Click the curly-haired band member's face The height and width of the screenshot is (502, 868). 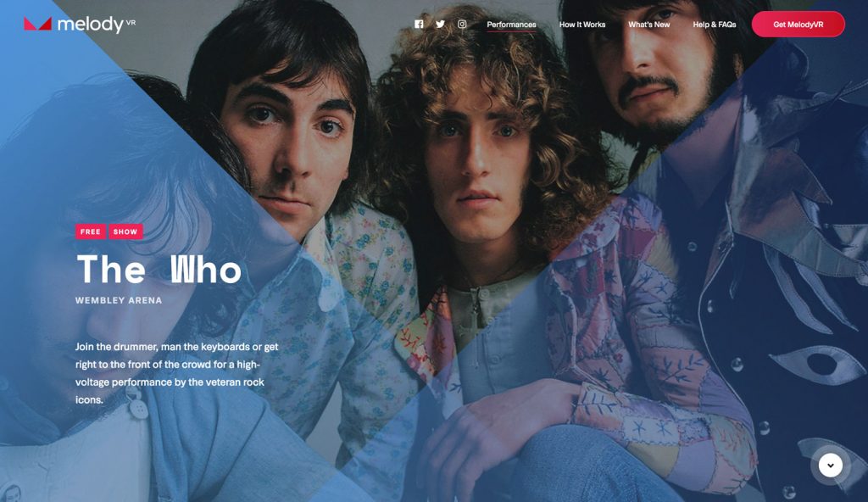[476, 160]
